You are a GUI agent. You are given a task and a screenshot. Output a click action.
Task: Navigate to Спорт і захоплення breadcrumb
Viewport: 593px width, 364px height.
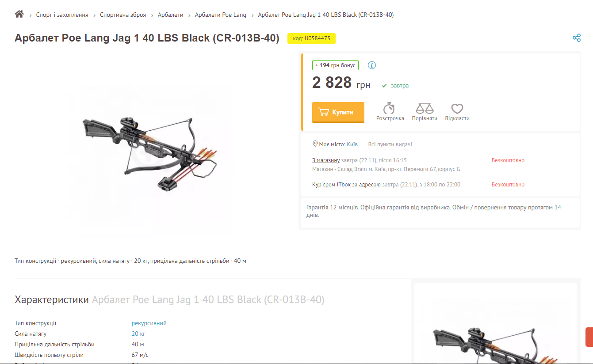(62, 15)
